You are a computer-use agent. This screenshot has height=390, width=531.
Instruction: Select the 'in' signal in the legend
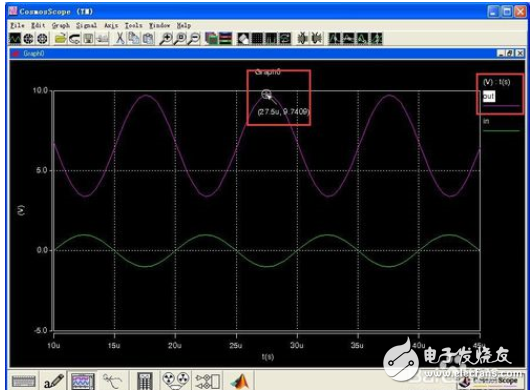tap(486, 121)
